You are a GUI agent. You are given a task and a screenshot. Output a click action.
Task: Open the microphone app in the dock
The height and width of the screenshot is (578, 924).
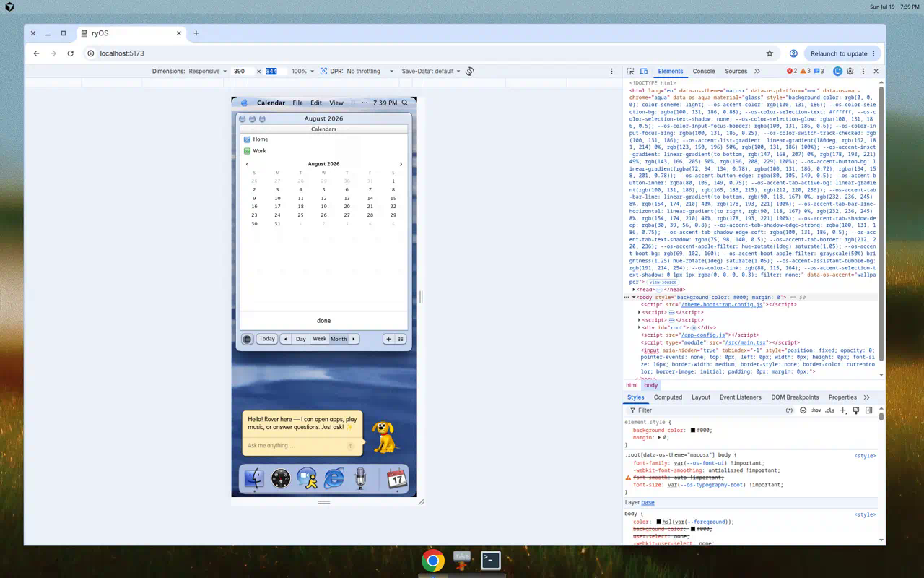(x=361, y=478)
